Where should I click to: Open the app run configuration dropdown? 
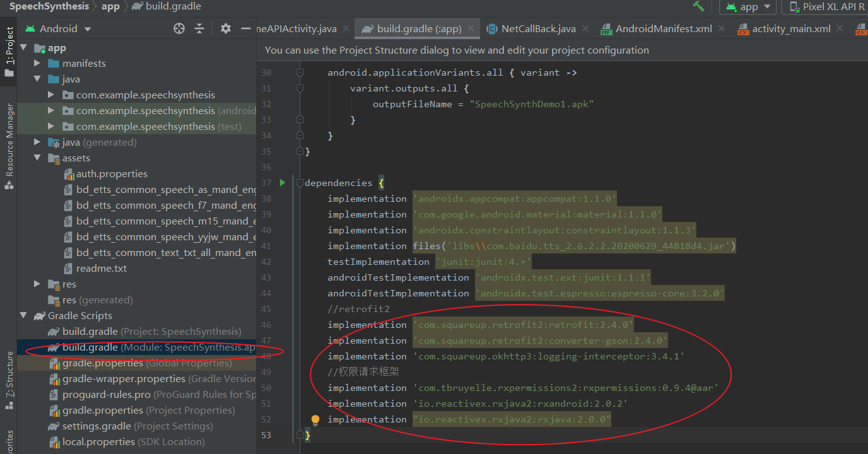pyautogui.click(x=749, y=7)
